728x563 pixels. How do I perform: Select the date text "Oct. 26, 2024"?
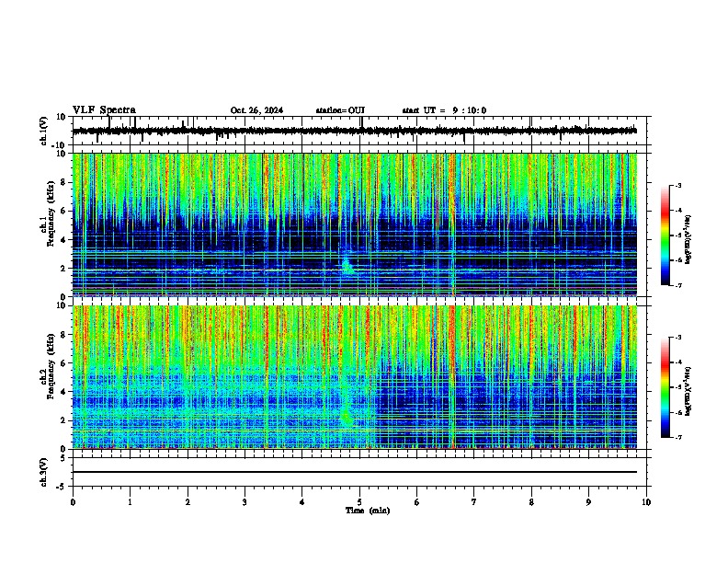pyautogui.click(x=256, y=110)
